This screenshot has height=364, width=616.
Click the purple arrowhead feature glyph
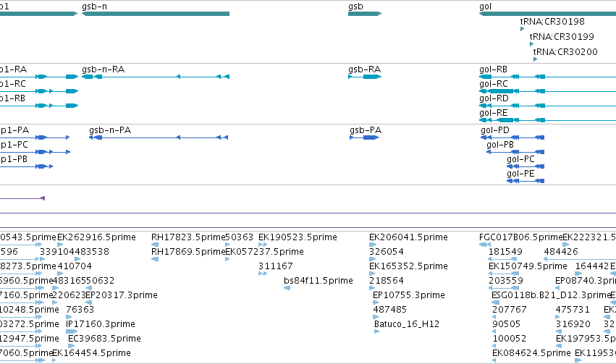(43, 198)
